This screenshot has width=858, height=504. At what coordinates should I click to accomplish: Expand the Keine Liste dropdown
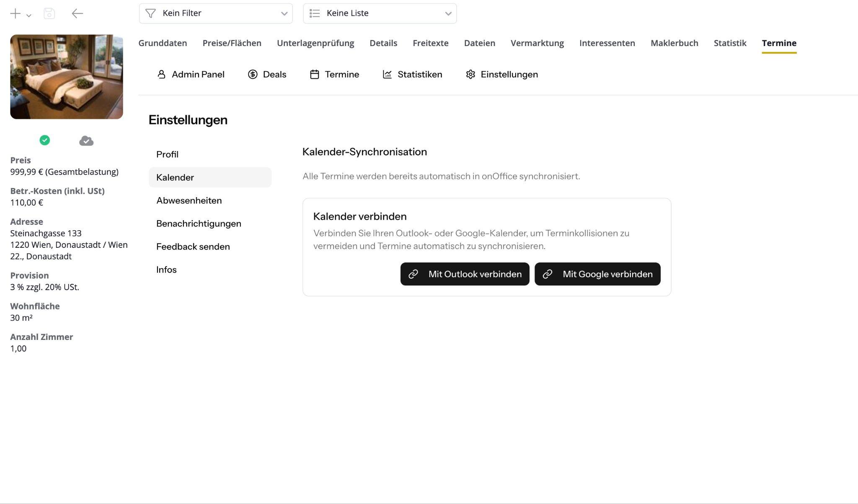(x=380, y=13)
